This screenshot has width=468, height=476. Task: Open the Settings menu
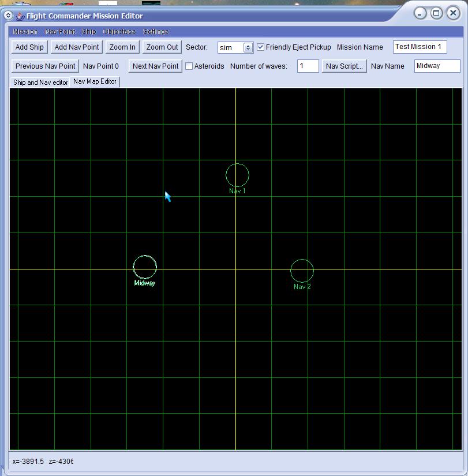pos(156,32)
